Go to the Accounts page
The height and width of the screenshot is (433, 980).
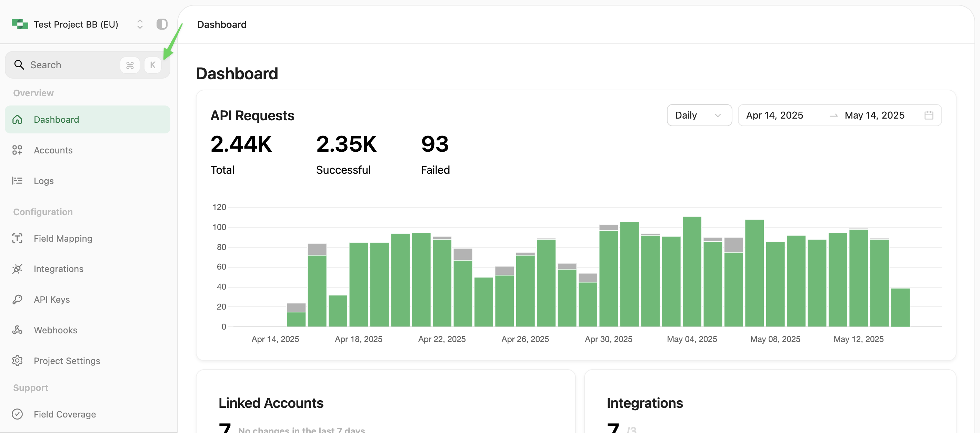click(x=88, y=150)
